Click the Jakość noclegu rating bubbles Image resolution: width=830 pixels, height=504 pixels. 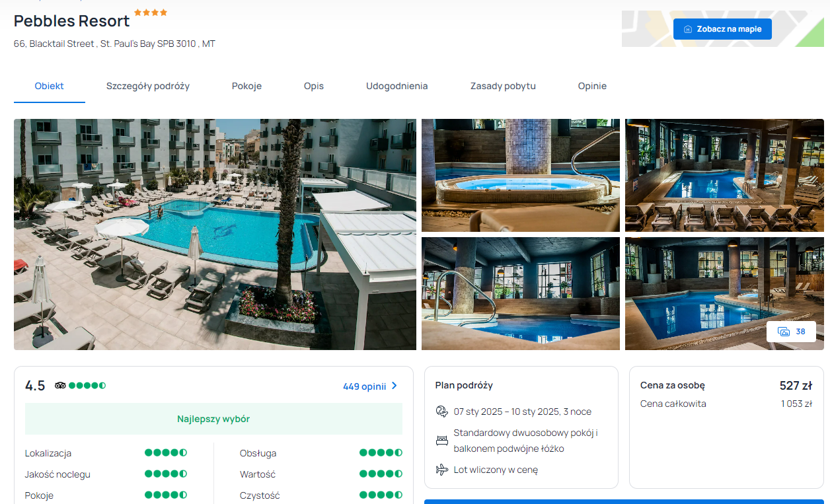pos(166,474)
